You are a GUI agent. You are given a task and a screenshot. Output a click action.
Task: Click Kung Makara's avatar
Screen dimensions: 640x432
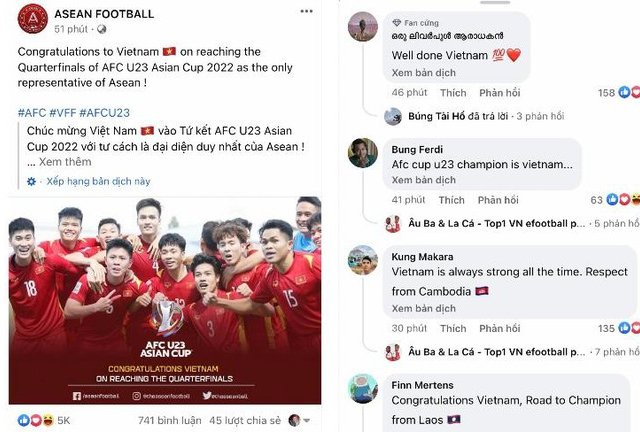pyautogui.click(x=362, y=260)
